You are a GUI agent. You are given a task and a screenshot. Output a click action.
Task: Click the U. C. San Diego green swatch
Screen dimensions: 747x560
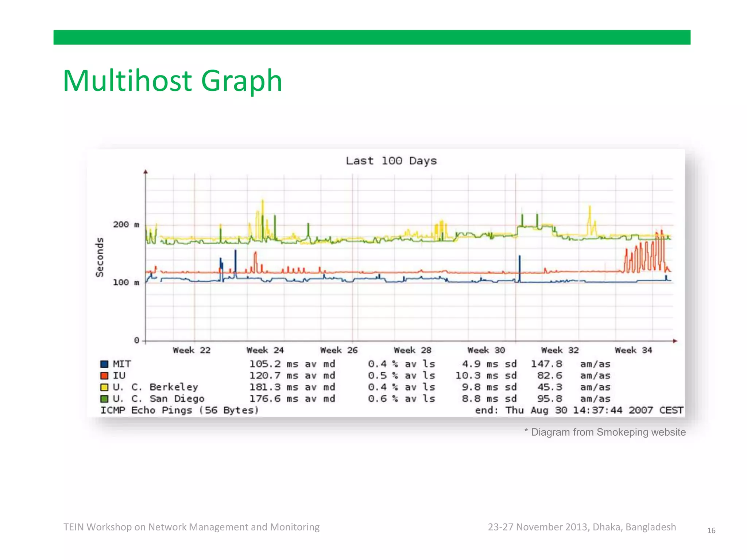point(104,399)
